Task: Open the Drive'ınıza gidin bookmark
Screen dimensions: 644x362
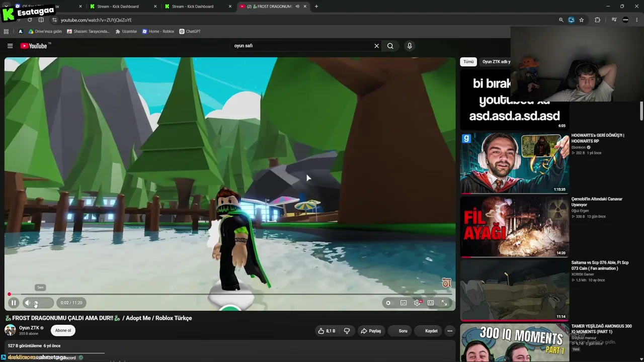Action: click(x=45, y=31)
